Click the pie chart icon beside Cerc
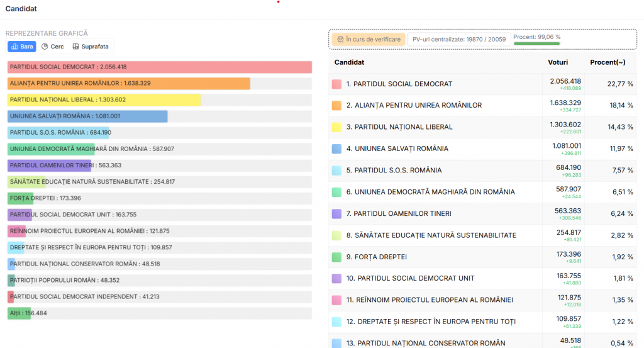Viewport: 644px width, 348px height. (x=45, y=47)
